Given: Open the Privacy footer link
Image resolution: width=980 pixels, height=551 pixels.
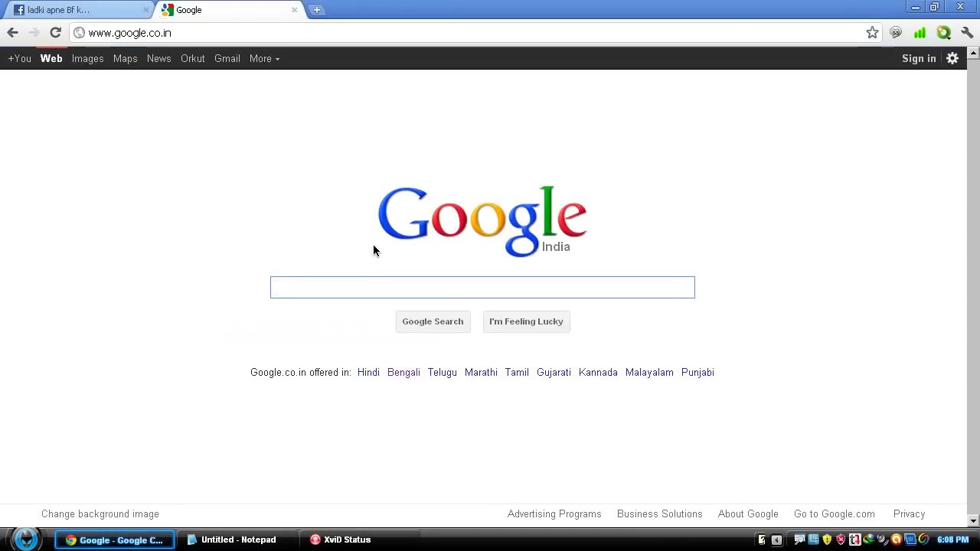Looking at the screenshot, I should (909, 514).
